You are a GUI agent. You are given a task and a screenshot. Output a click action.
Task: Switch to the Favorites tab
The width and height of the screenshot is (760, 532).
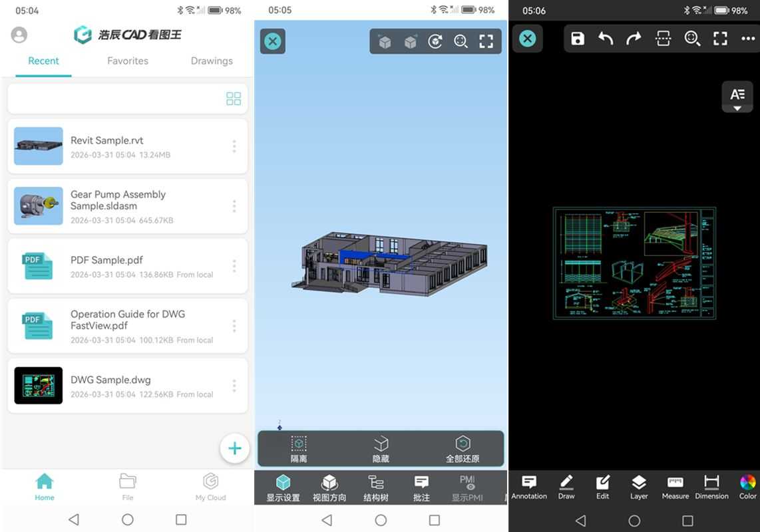[x=127, y=61]
